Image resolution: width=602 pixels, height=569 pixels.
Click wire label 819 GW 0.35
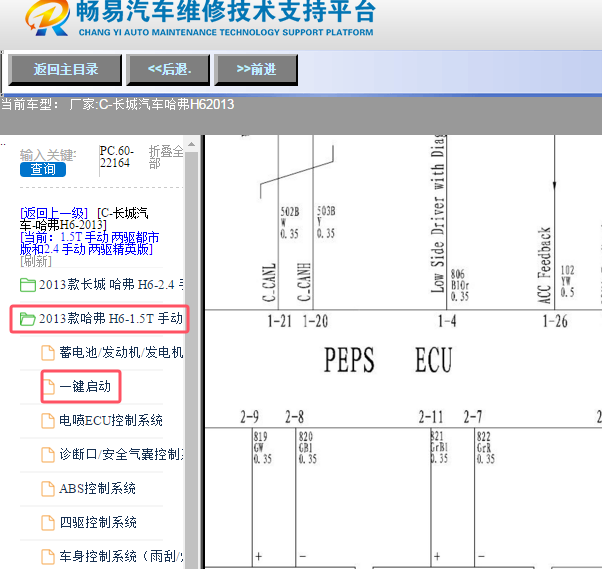(x=263, y=448)
